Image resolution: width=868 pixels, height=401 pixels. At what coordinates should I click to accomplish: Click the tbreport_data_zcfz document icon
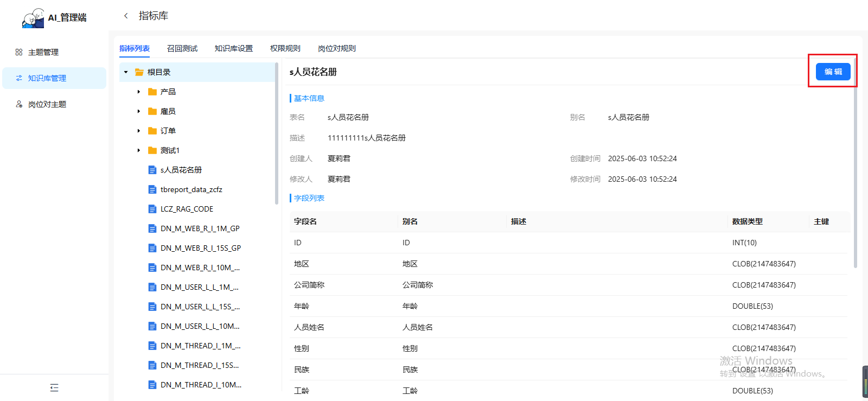coord(152,189)
